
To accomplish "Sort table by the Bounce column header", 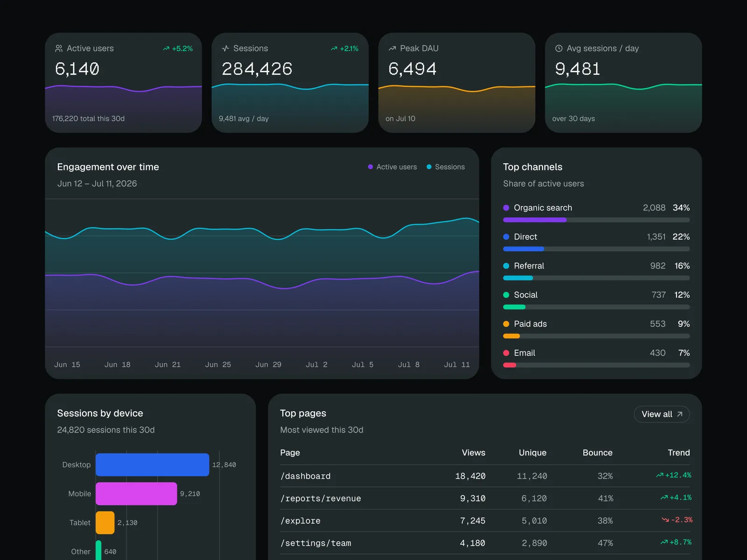I will click(598, 453).
